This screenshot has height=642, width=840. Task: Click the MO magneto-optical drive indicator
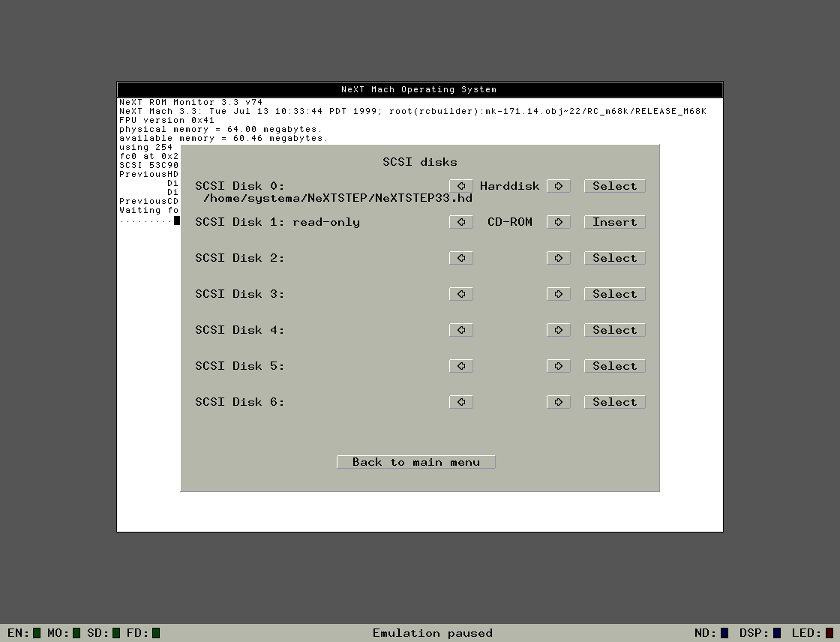click(x=77, y=632)
